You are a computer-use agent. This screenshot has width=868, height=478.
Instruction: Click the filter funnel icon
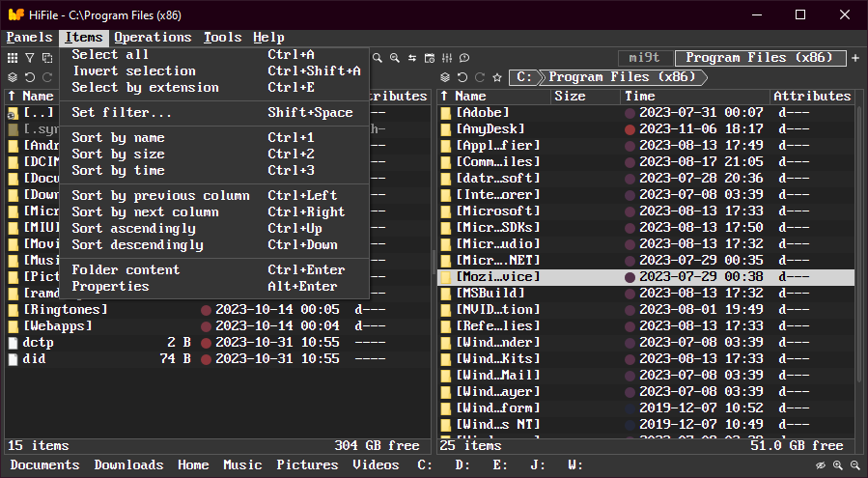coord(30,59)
